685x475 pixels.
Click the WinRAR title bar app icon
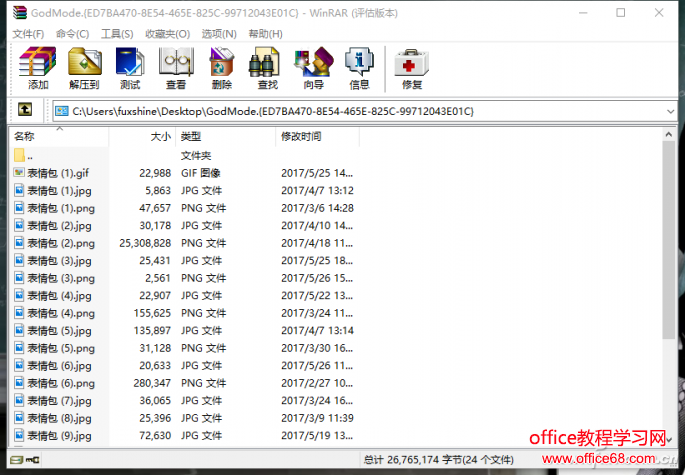[x=20, y=13]
